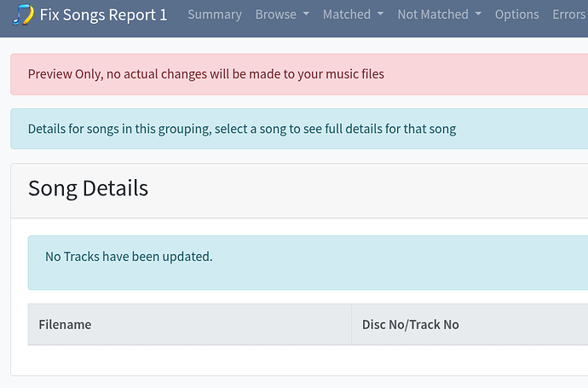Image resolution: width=588 pixels, height=388 pixels.
Task: Open the Summary page
Action: [x=214, y=14]
